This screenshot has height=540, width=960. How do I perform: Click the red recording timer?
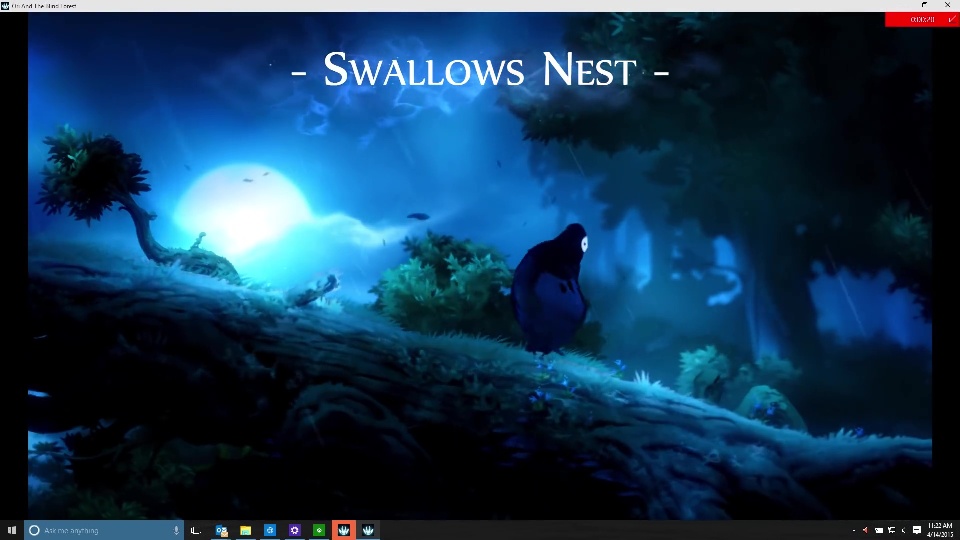pyautogui.click(x=922, y=20)
